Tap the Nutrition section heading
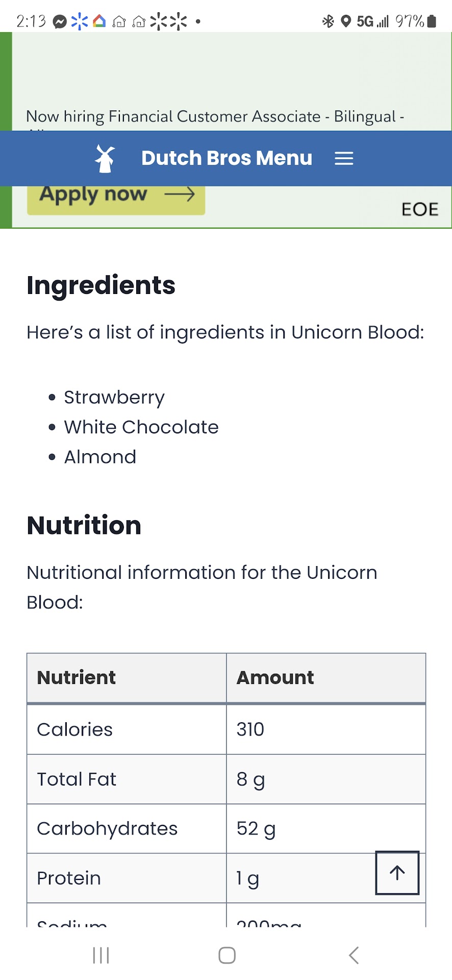The image size is (452, 980). (x=84, y=526)
